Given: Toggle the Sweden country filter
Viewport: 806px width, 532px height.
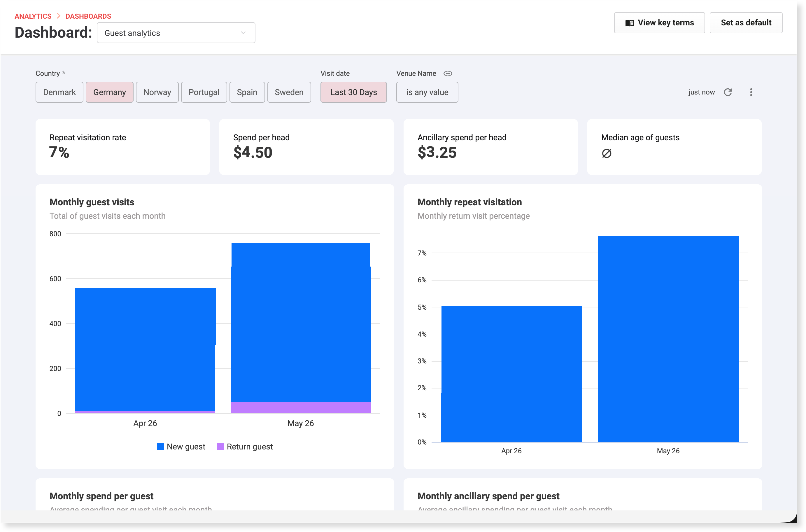Looking at the screenshot, I should [289, 92].
